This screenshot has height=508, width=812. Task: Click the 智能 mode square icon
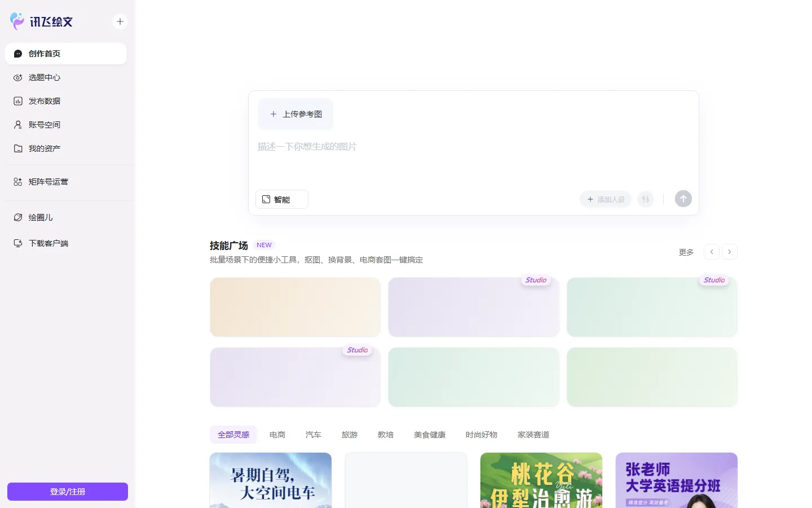coord(266,199)
